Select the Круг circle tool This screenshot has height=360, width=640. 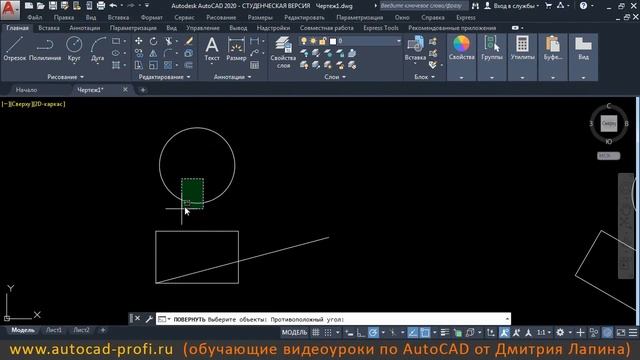click(74, 49)
